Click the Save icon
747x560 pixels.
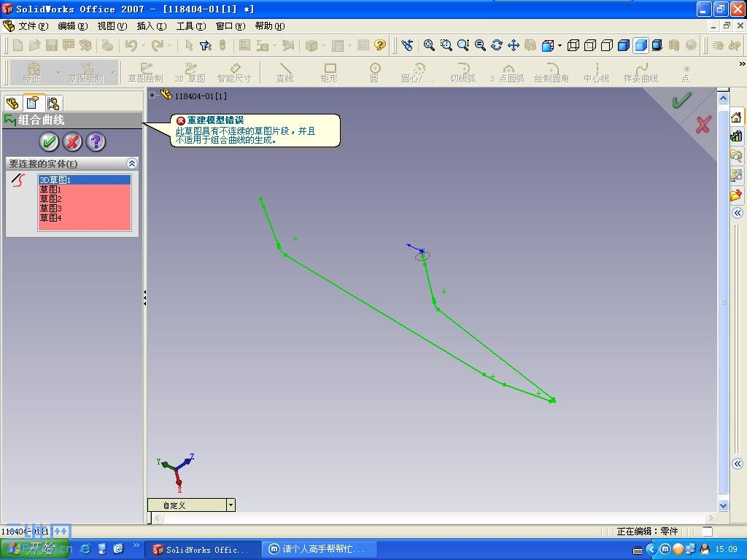pyautogui.click(x=52, y=45)
